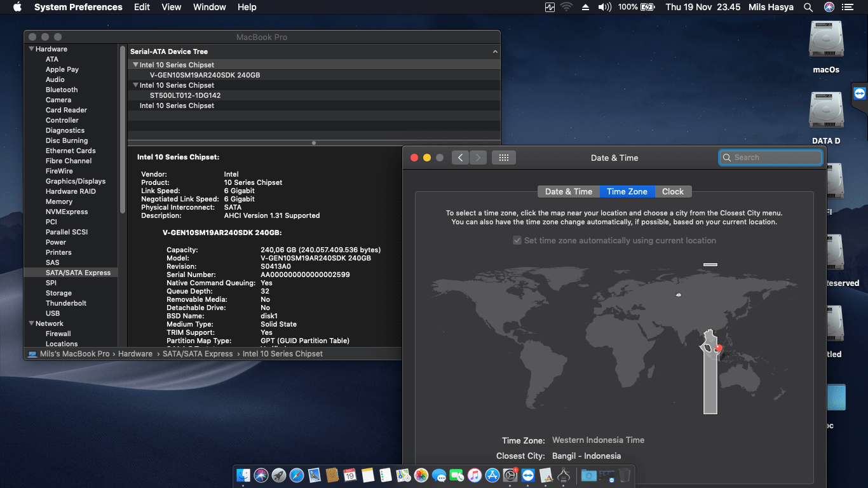
Task: Click the red pin on time zone map
Action: pos(719,348)
